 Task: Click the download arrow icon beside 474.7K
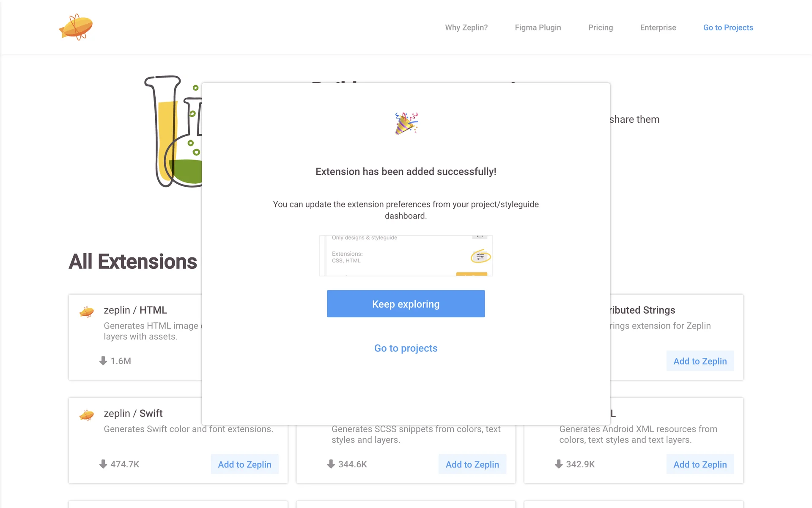click(x=103, y=464)
